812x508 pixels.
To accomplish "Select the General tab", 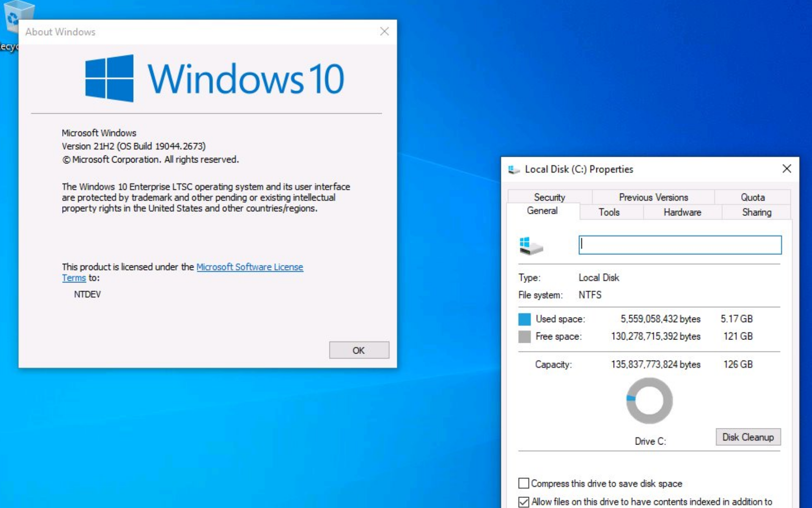I will pos(542,211).
